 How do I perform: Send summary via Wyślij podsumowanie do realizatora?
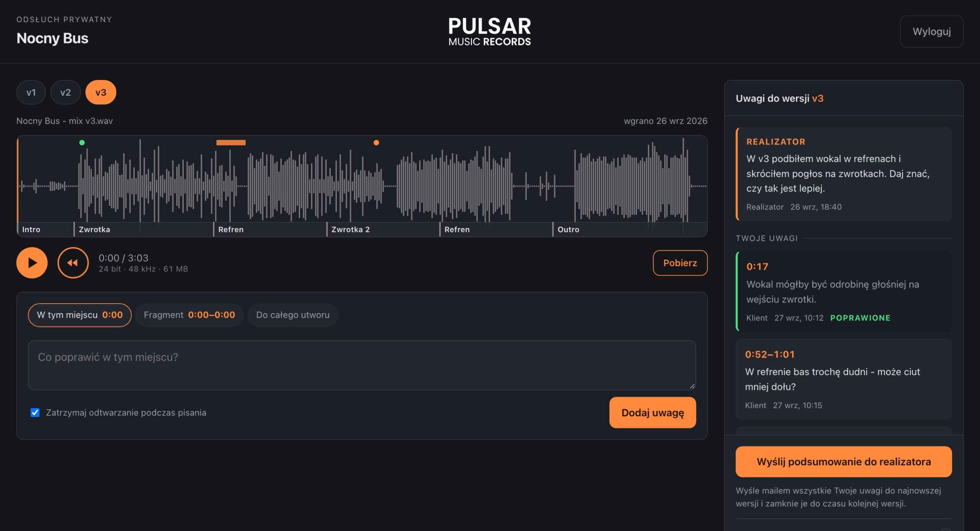coord(843,462)
